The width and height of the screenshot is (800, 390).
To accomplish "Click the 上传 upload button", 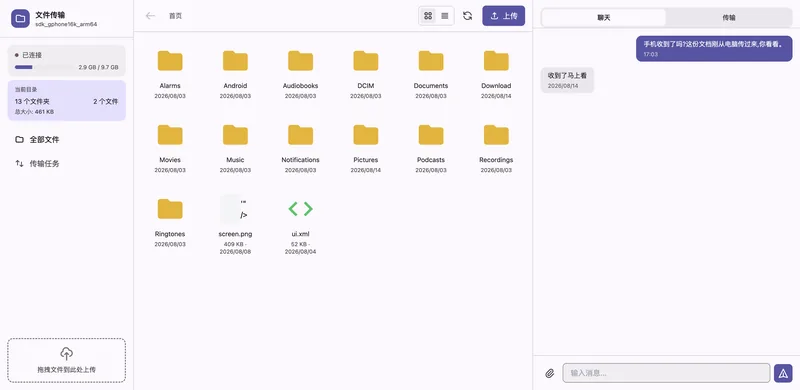I will pos(504,16).
